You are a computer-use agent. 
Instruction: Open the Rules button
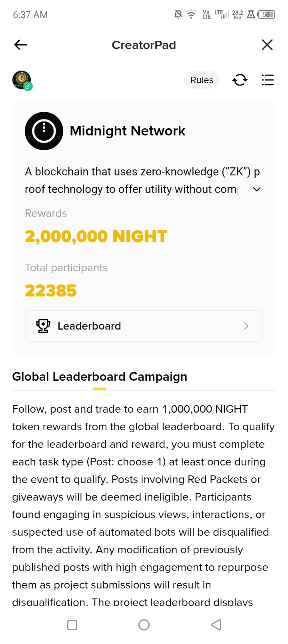pos(202,80)
